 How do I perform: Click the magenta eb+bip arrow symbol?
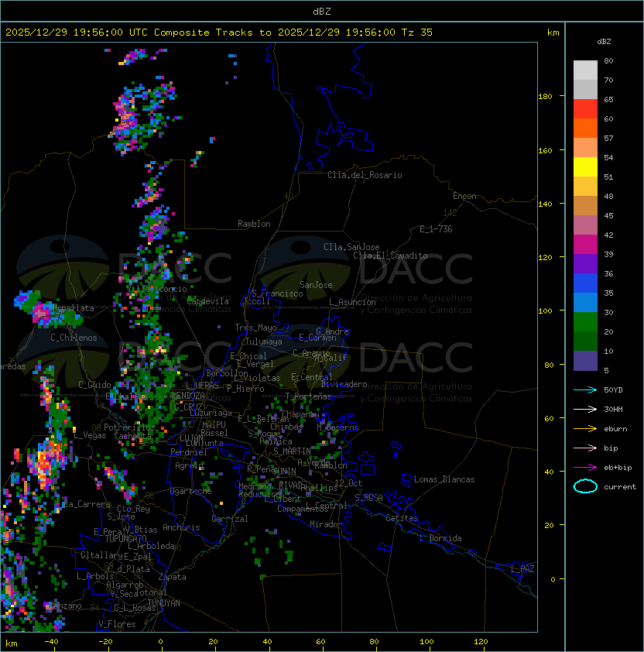[585, 468]
